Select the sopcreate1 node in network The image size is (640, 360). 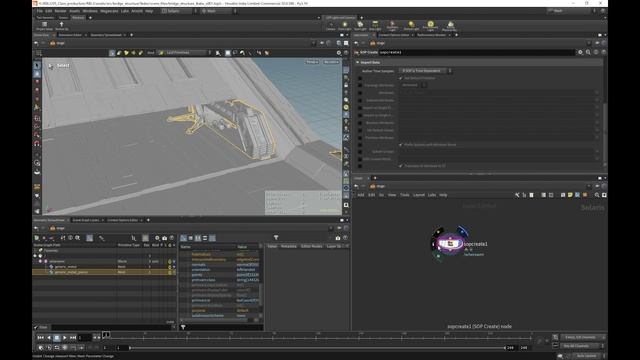(449, 244)
